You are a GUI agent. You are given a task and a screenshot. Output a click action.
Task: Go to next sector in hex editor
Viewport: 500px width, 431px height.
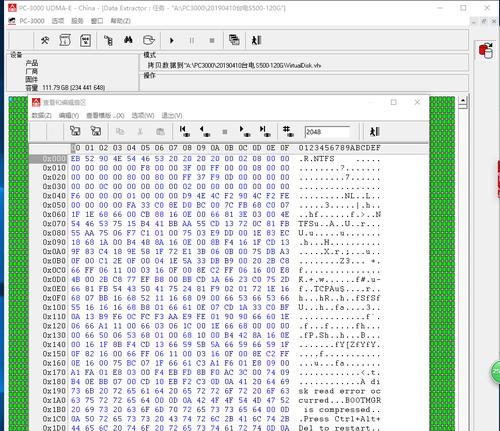[x=245, y=131]
